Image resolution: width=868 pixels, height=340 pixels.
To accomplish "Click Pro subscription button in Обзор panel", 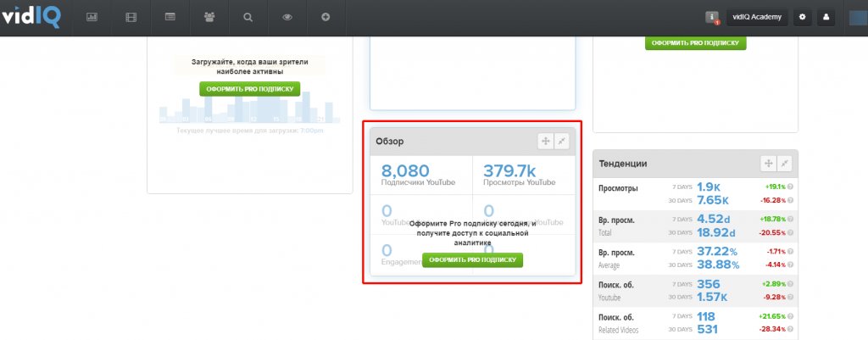I will [472, 259].
